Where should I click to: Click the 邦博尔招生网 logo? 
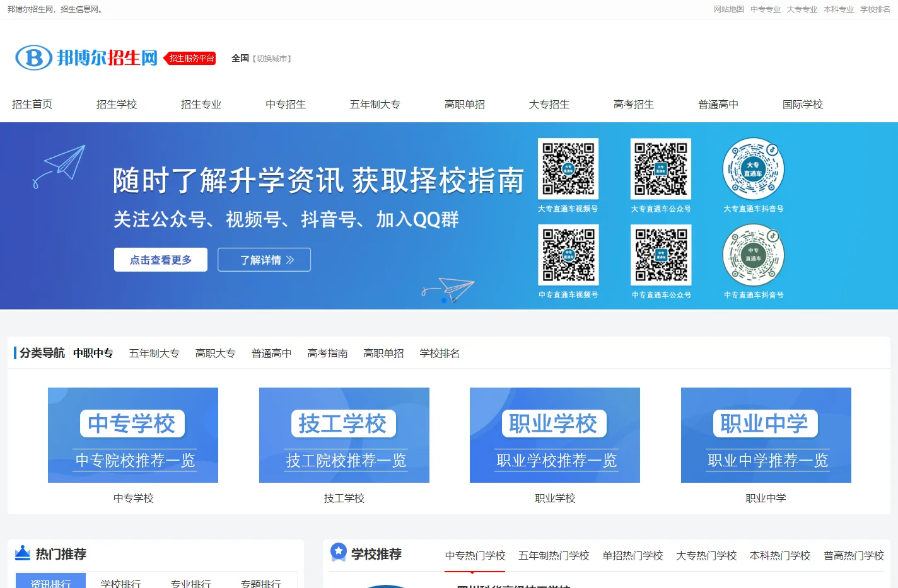click(86, 57)
